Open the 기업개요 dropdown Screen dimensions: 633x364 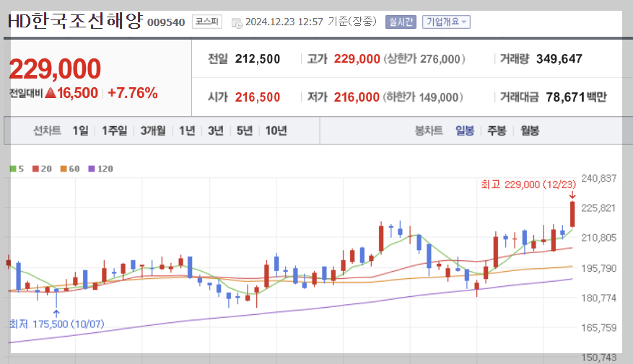[x=446, y=22]
